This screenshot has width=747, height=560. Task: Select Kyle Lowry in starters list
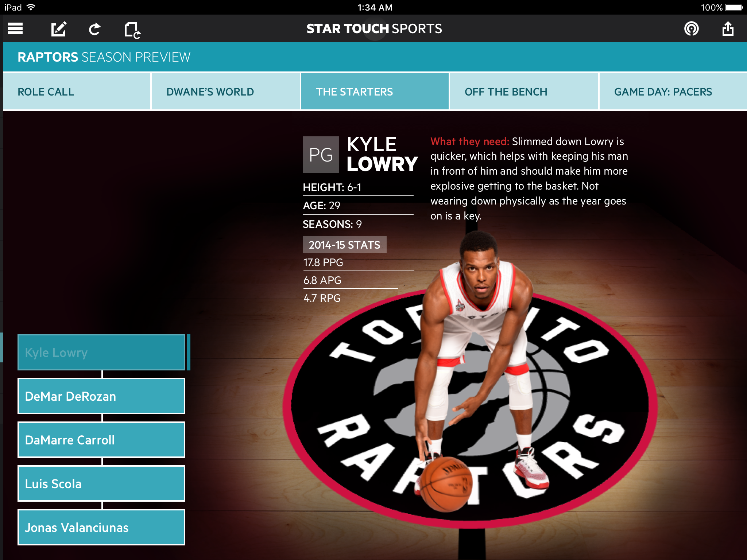click(x=101, y=352)
